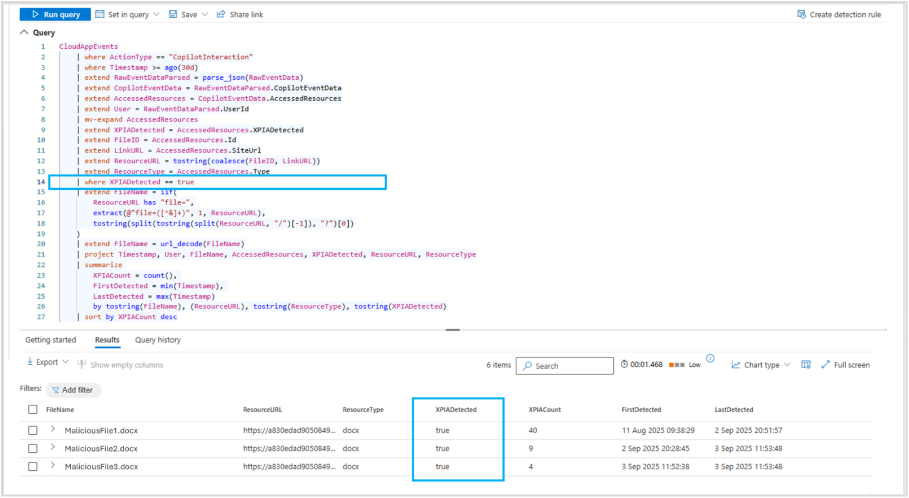
Task: Click Add filter
Action: (x=73, y=390)
